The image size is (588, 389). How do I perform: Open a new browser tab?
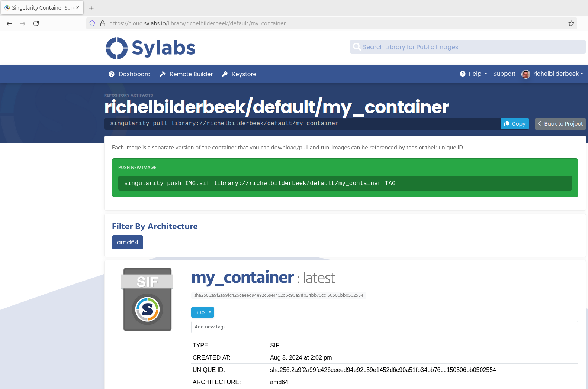pyautogui.click(x=91, y=8)
